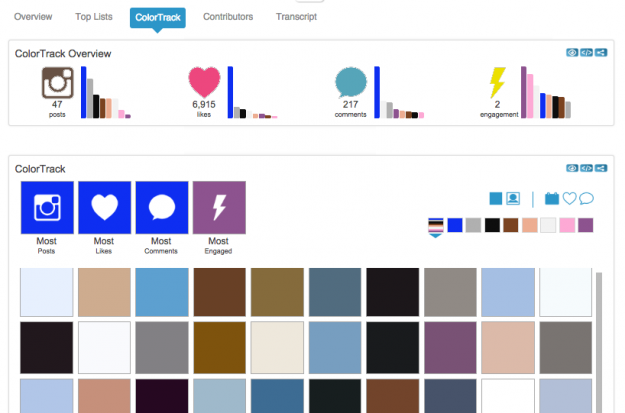Sort by likes using heart outline icon
625x413 pixels.
point(569,198)
